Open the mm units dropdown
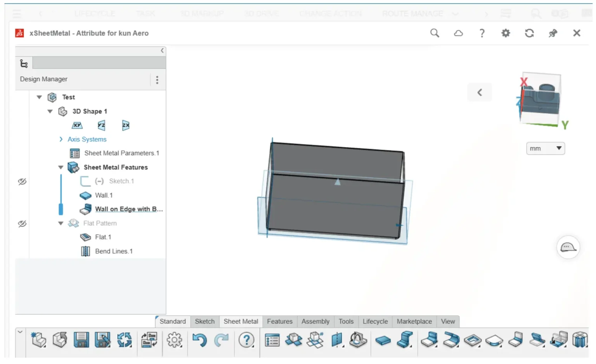Screen dimensions: 596x364 click(x=545, y=148)
